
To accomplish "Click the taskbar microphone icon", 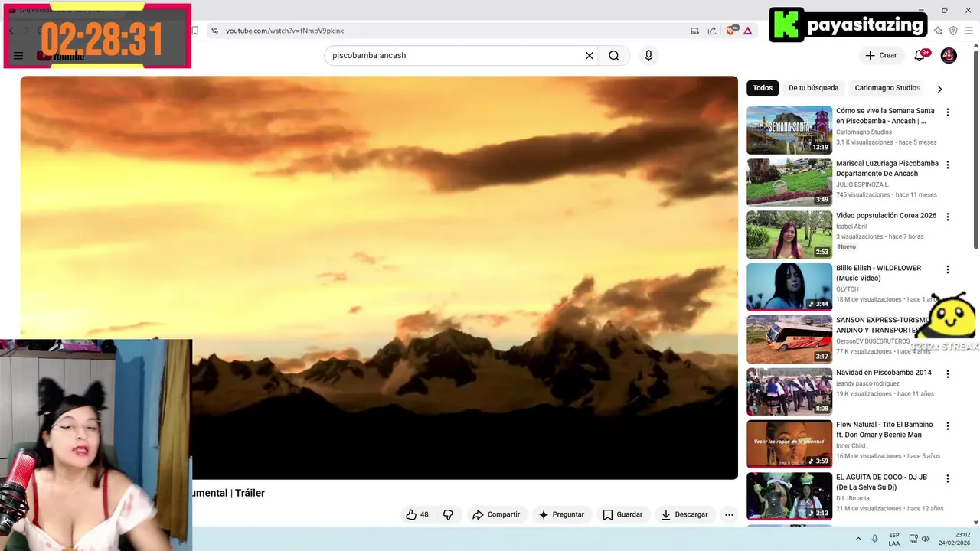I will click(x=875, y=539).
